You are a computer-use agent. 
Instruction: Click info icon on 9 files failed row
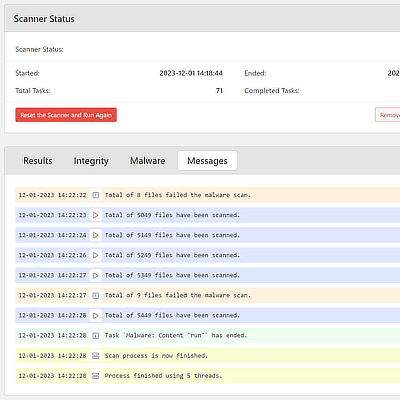pyautogui.click(x=96, y=295)
